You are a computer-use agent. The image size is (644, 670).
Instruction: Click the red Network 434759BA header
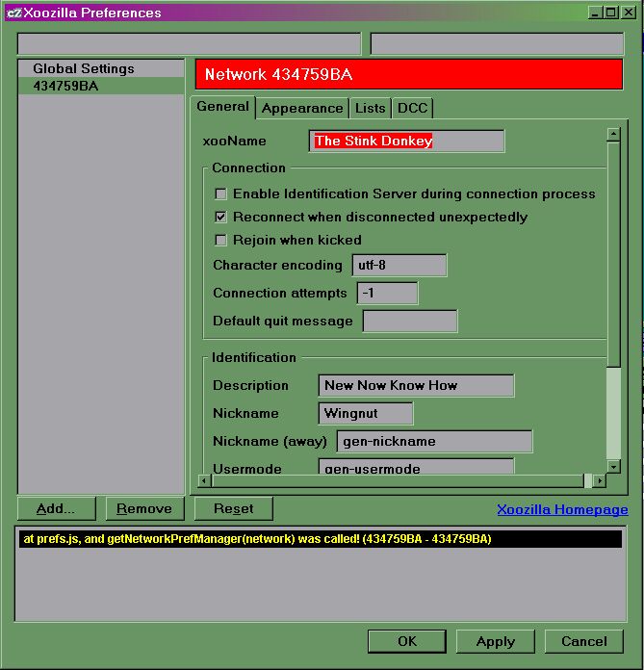tap(409, 74)
